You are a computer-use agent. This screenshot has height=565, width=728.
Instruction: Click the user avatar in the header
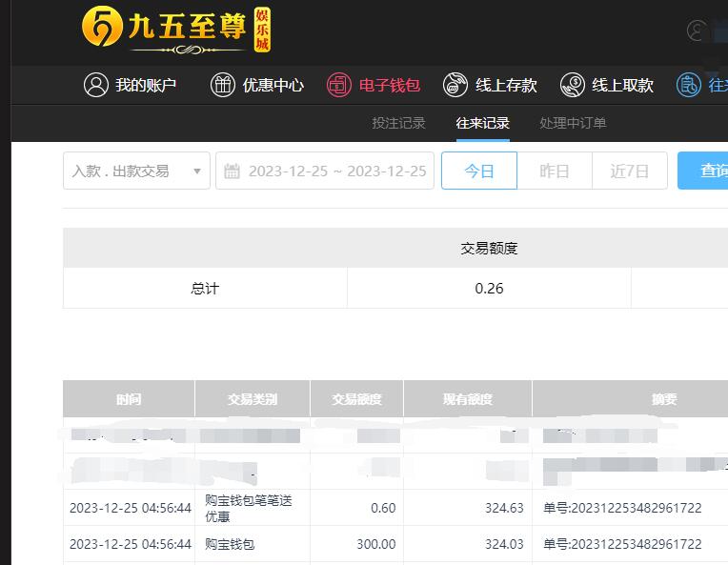click(698, 30)
